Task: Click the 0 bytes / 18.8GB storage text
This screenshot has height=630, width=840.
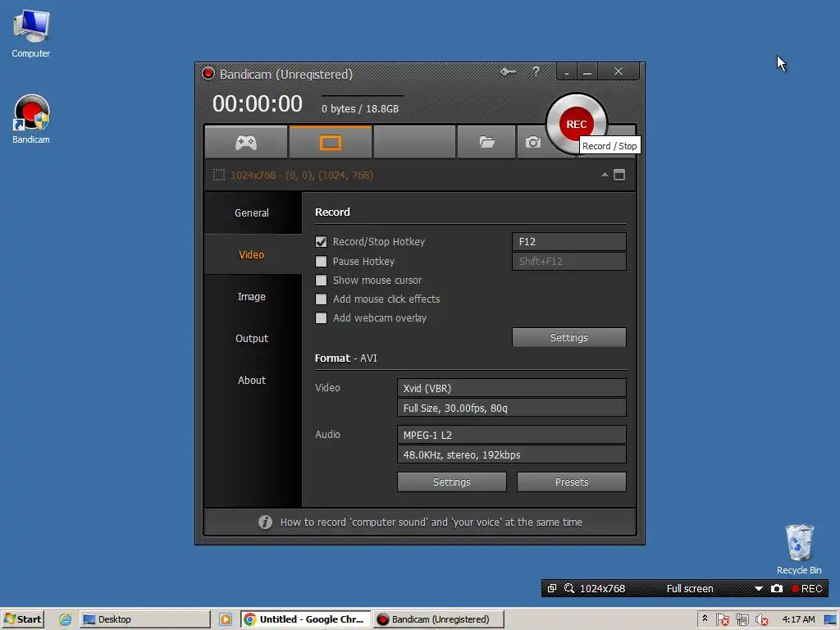Action: tap(360, 109)
